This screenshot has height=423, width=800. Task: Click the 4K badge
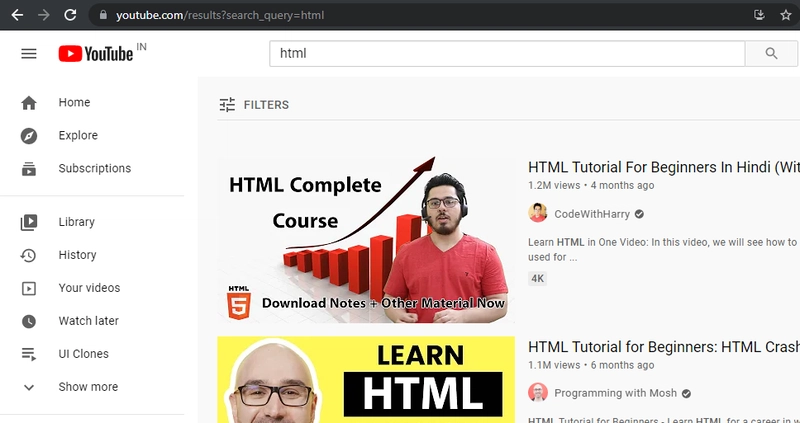click(x=537, y=279)
